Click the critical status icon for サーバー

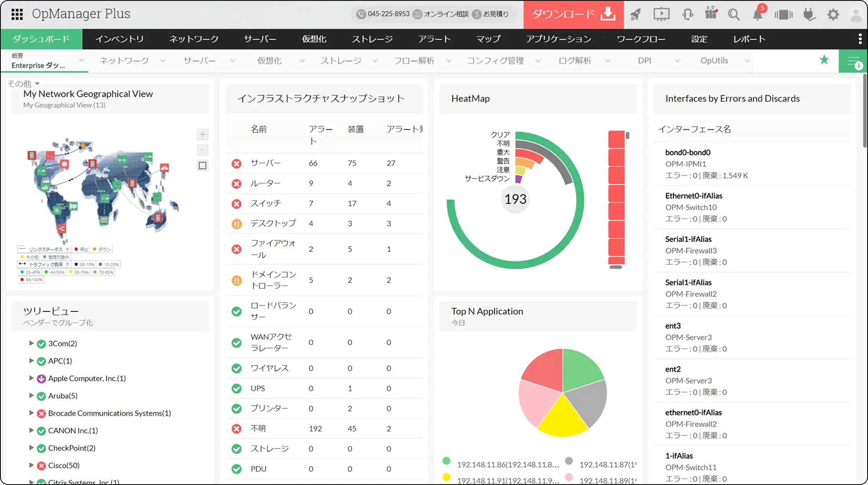coord(237,163)
